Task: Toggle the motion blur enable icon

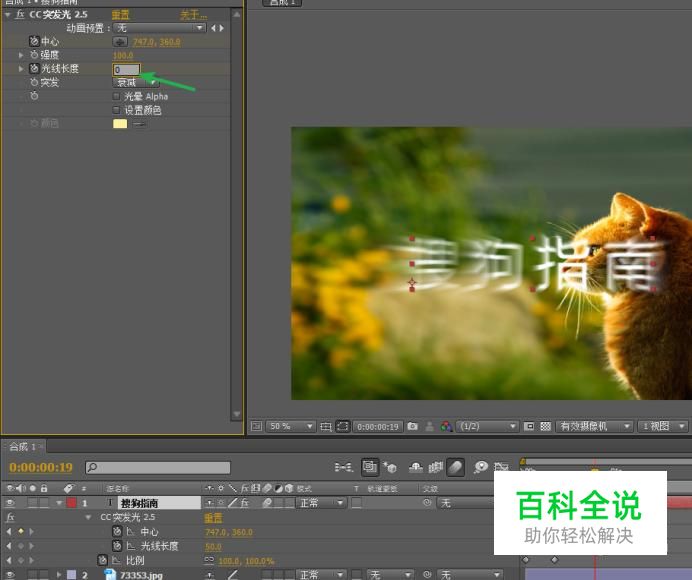Action: (x=455, y=467)
